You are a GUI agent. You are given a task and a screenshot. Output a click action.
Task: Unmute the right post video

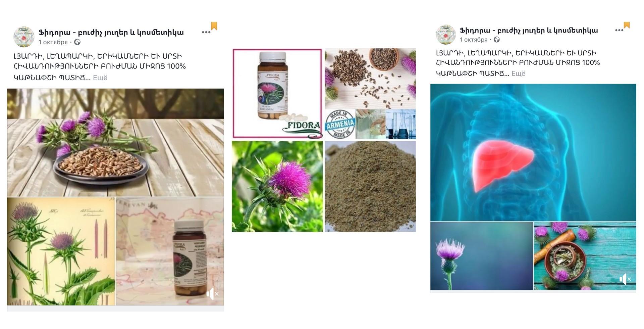pos(625,279)
